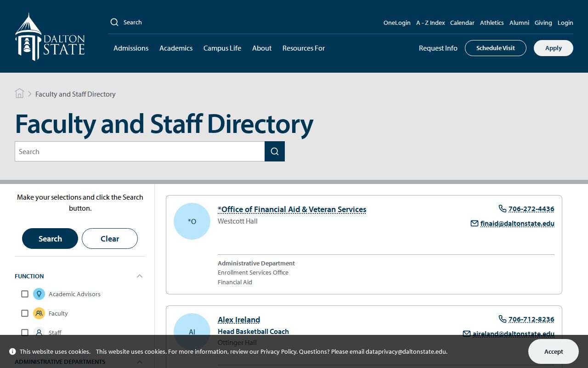The image size is (588, 368).
Task: Collapse the Administrative Departments chevron
Action: tap(140, 362)
